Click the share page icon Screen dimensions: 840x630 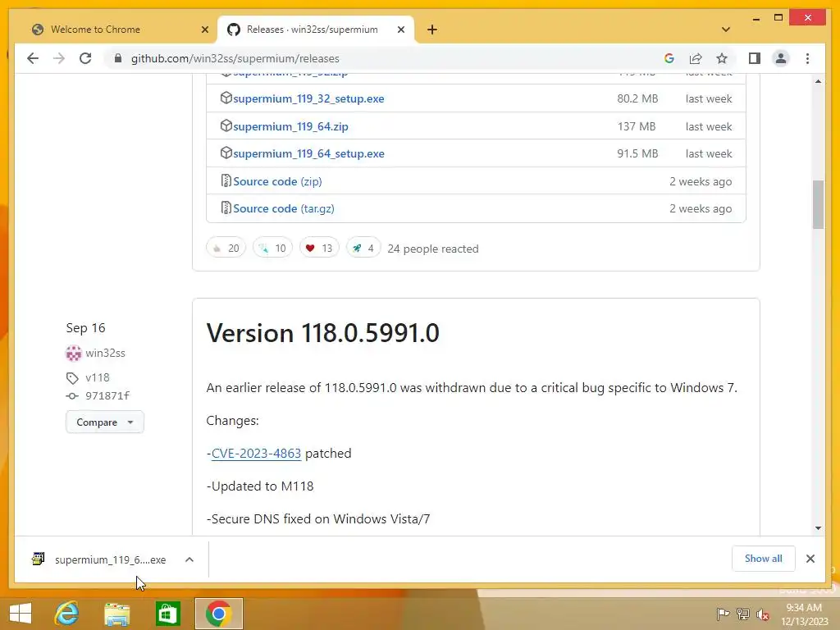click(696, 58)
